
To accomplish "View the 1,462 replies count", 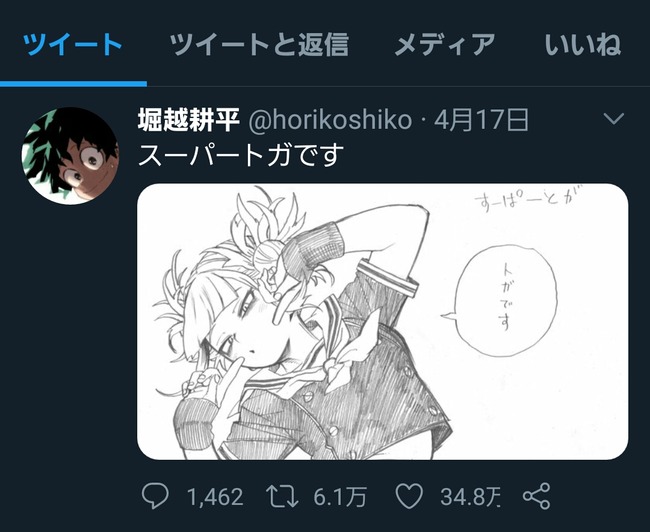I will pos(215,497).
